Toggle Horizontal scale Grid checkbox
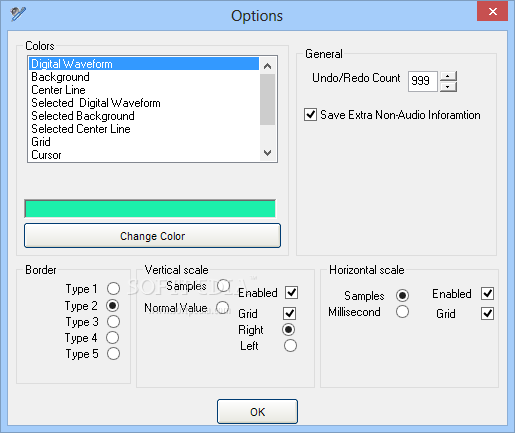The height and width of the screenshot is (433, 515). coord(487,314)
